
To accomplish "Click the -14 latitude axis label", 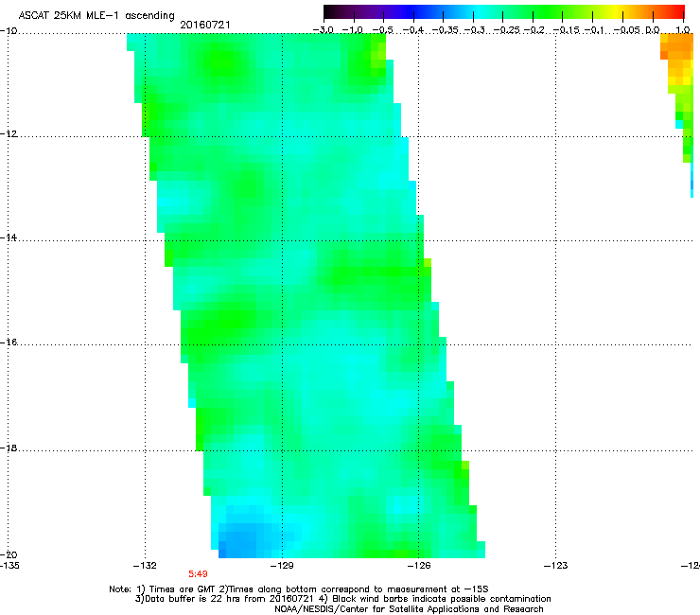I will tap(9, 237).
